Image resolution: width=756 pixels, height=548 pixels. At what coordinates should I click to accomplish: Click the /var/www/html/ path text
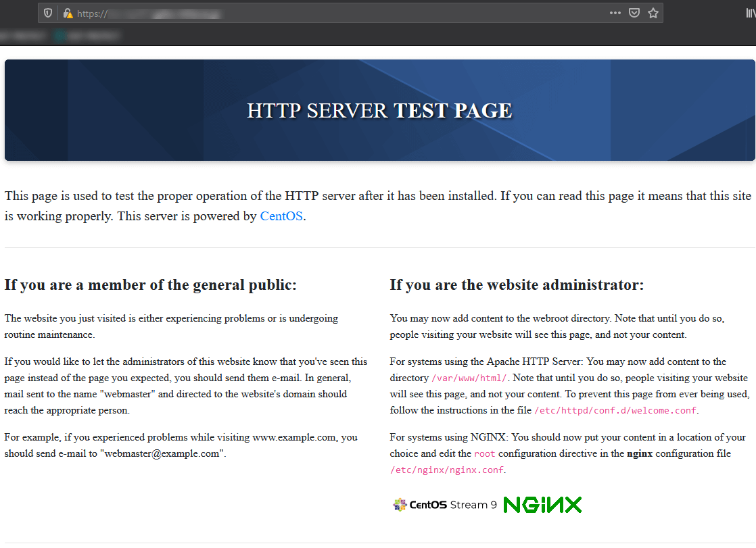click(469, 378)
